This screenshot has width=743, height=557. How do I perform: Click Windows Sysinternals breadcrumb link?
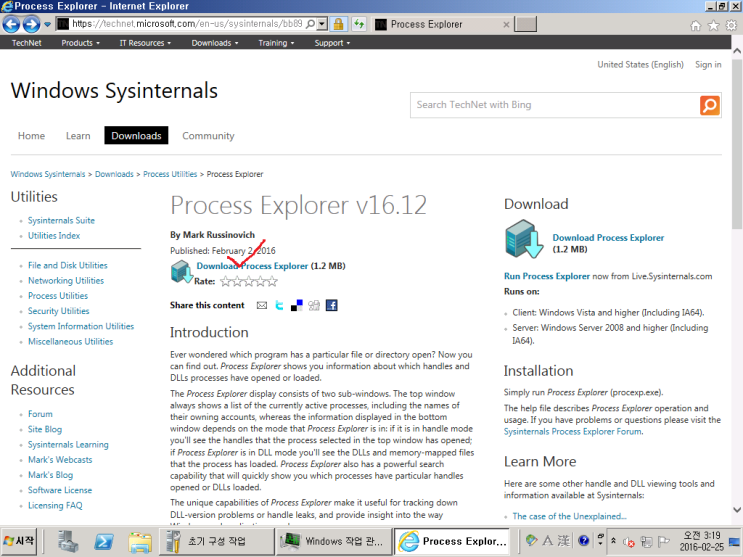coord(48,174)
